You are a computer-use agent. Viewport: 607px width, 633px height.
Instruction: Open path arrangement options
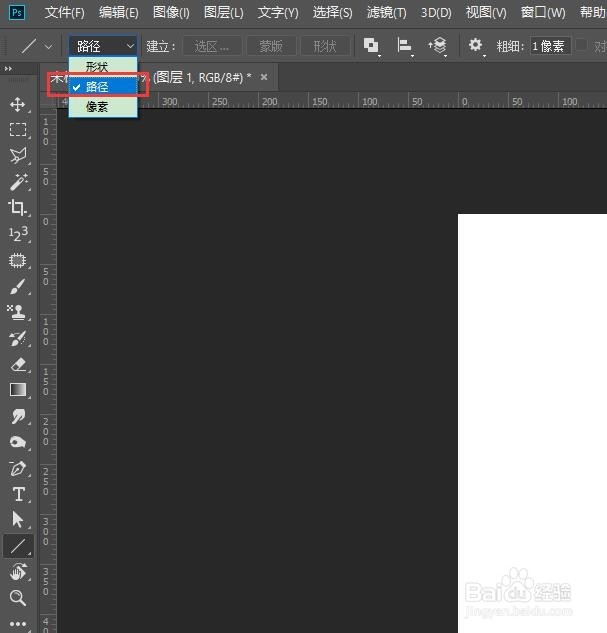(437, 46)
